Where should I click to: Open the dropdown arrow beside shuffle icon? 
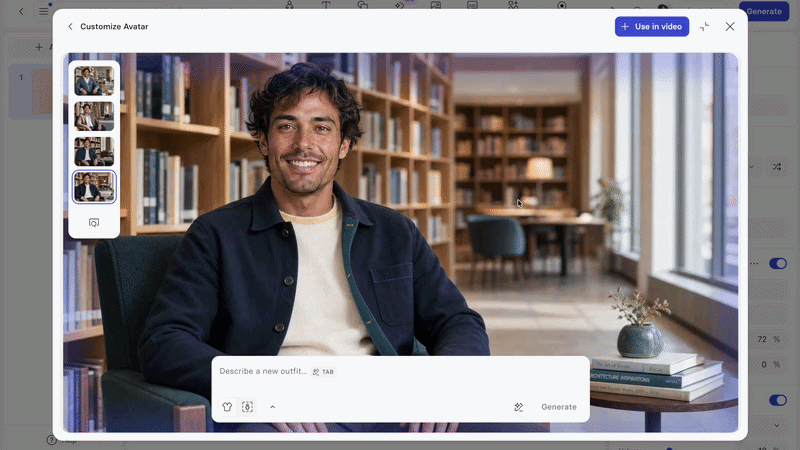pos(752,167)
